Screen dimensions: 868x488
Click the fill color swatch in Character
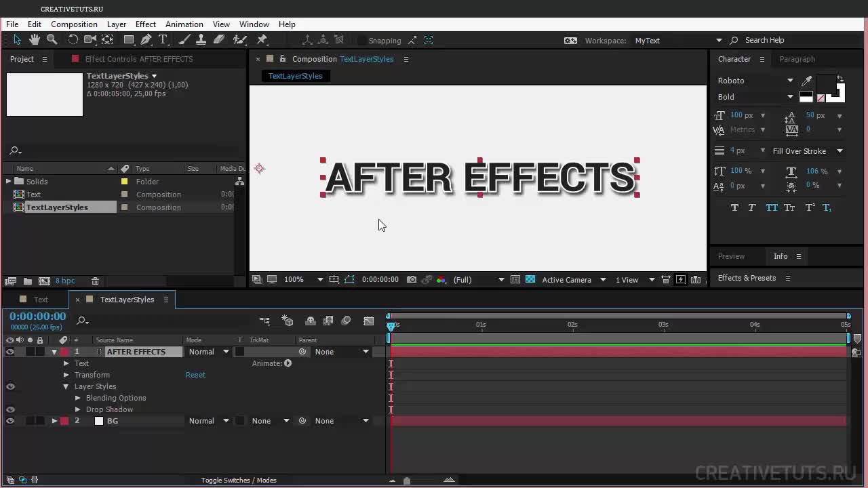826,85
